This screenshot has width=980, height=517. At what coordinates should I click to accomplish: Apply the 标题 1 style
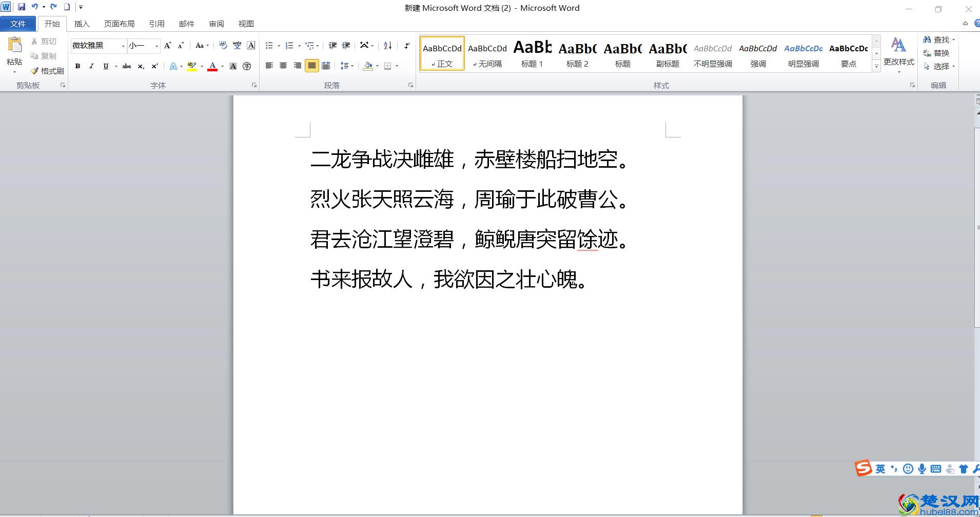click(532, 54)
